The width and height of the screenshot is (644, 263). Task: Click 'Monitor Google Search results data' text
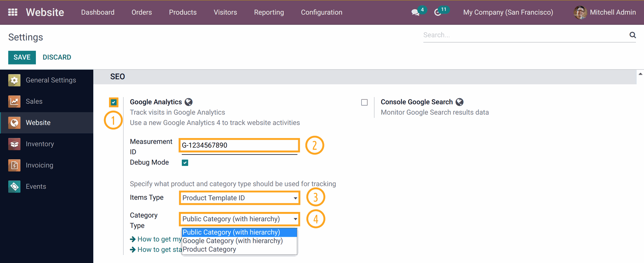click(435, 113)
